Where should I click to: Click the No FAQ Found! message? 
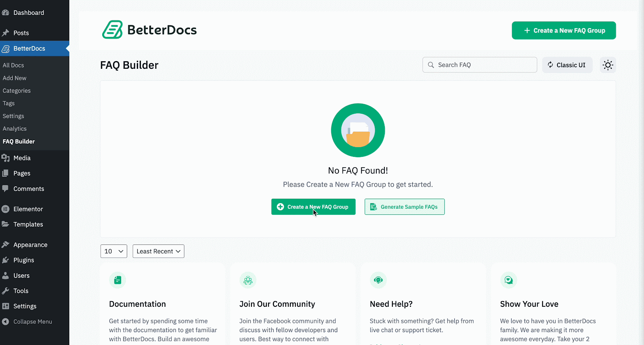pyautogui.click(x=358, y=170)
